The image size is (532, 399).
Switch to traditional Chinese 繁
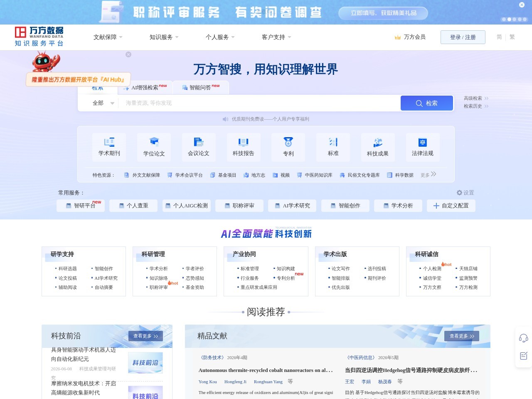(x=512, y=37)
